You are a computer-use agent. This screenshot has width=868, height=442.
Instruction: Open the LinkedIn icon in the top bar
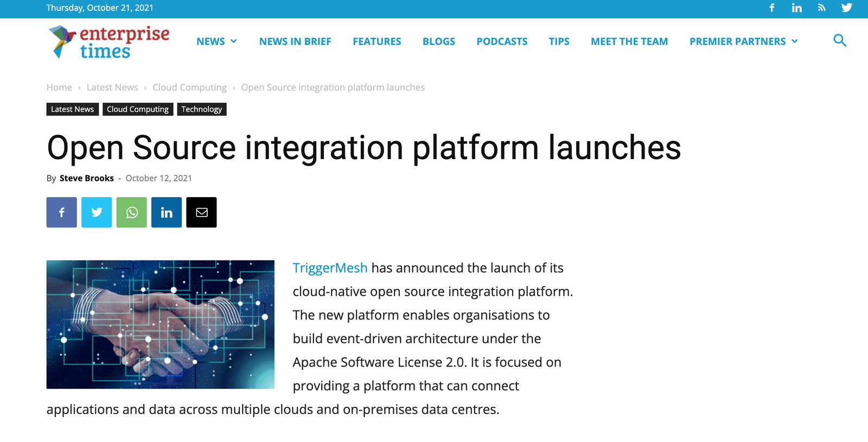796,8
